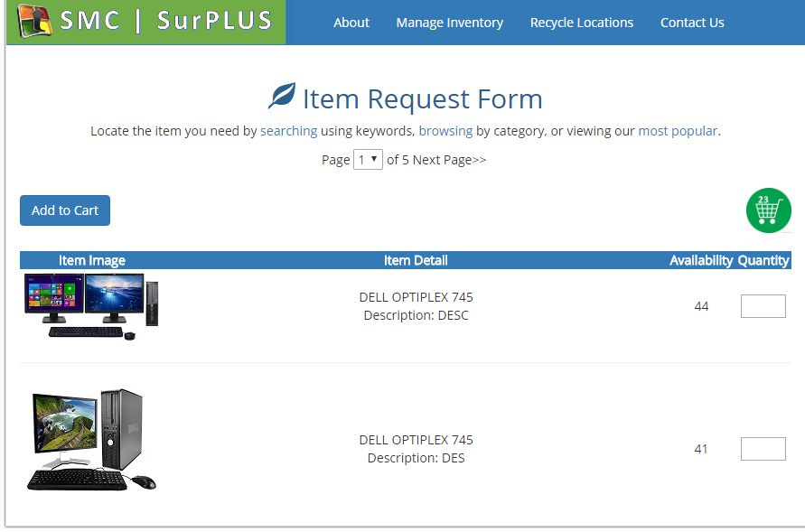Select the text 'Description: DES'
Viewport: 805px width, 532px height.
[416, 458]
